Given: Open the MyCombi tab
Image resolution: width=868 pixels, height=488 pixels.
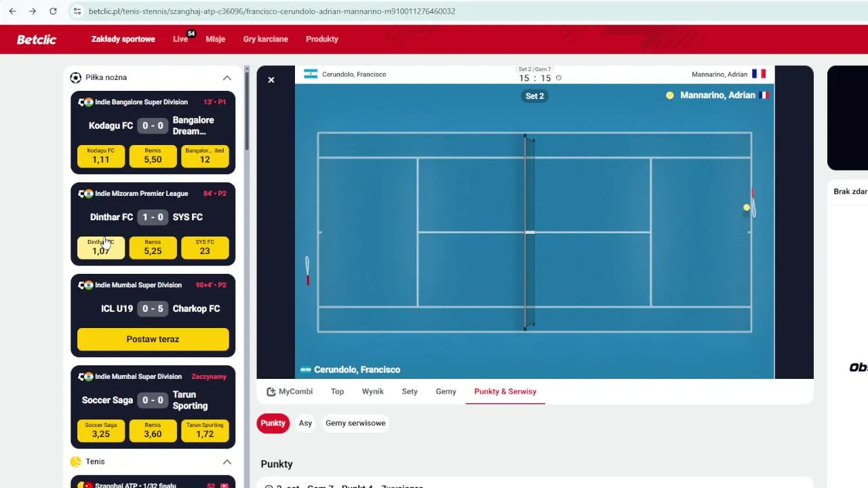Looking at the screenshot, I should click(x=290, y=392).
